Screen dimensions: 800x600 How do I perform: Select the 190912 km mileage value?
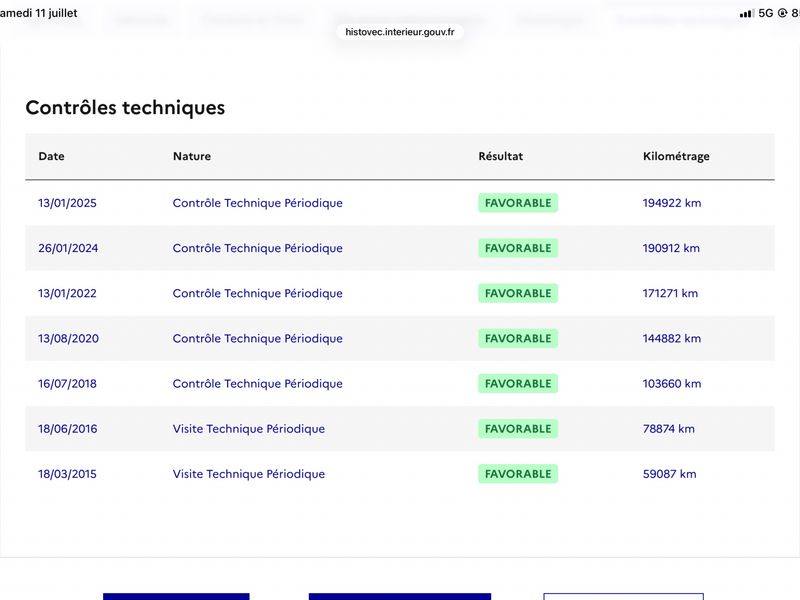click(x=671, y=248)
